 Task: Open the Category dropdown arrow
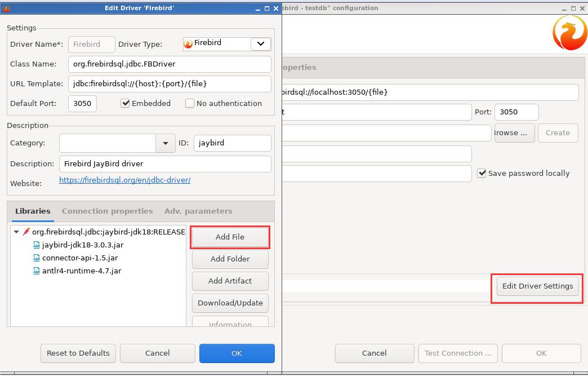click(166, 143)
